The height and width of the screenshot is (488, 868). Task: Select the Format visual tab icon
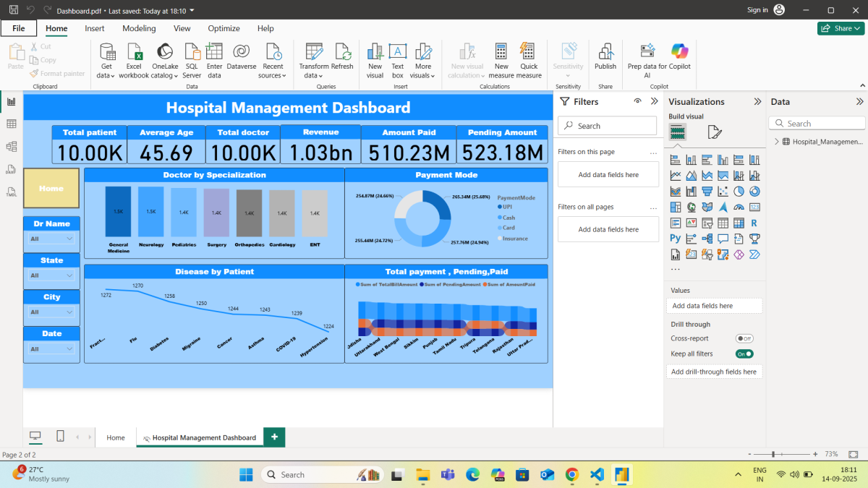coord(715,132)
